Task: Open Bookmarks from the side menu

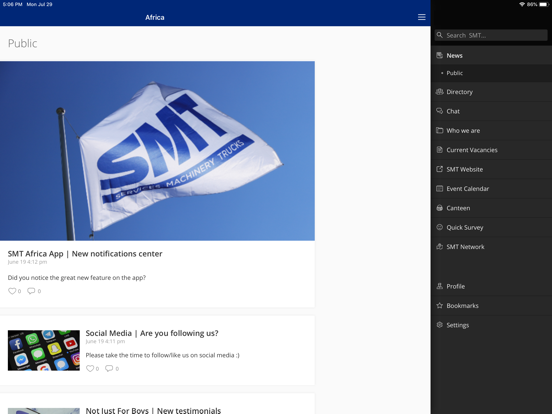Action: pos(491,305)
